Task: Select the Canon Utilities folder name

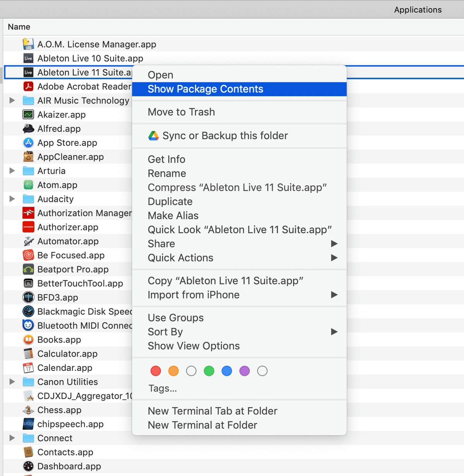Action: 68,382
